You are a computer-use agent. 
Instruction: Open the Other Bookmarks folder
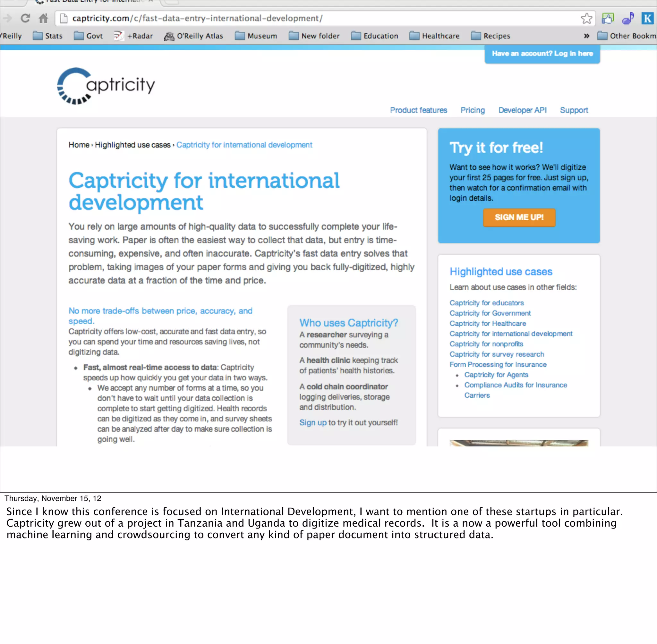(x=627, y=36)
